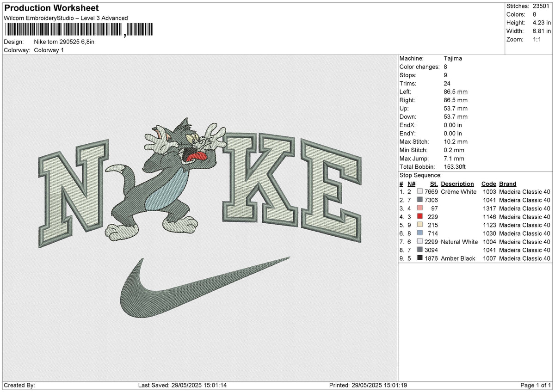
Task: Click the 'Natural White' description
Action: (x=459, y=241)
